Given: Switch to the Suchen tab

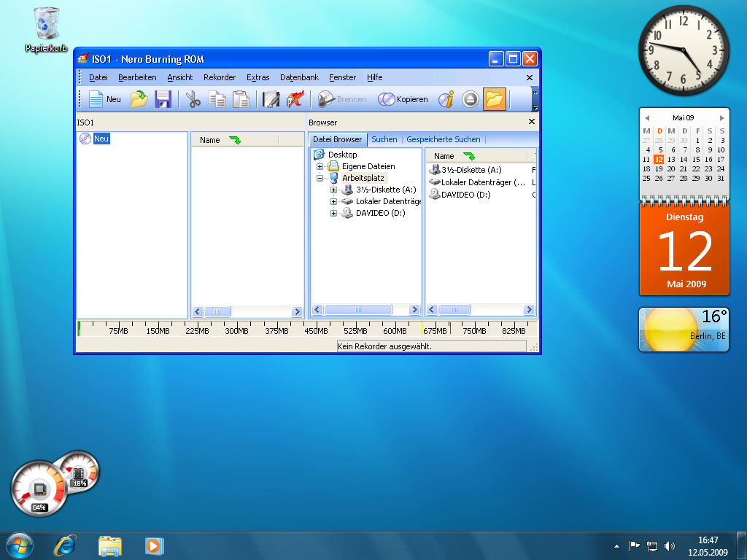Looking at the screenshot, I should [x=384, y=139].
